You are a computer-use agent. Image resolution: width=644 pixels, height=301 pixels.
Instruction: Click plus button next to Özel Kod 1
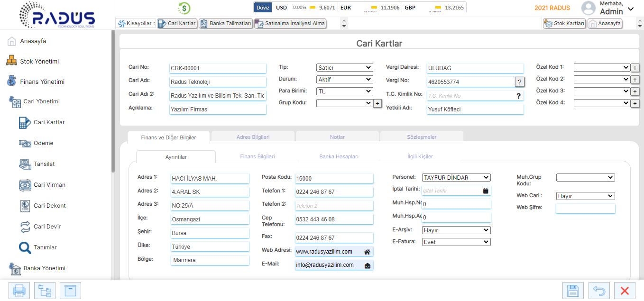(x=635, y=68)
